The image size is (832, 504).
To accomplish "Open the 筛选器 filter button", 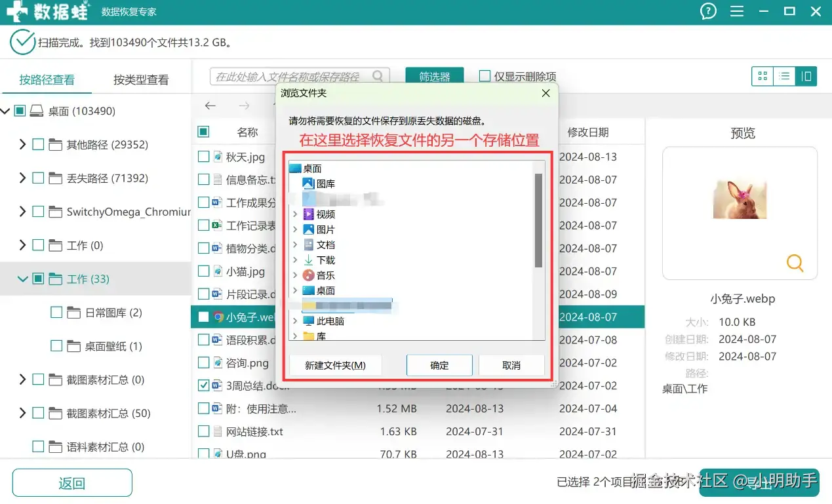I will click(x=435, y=77).
